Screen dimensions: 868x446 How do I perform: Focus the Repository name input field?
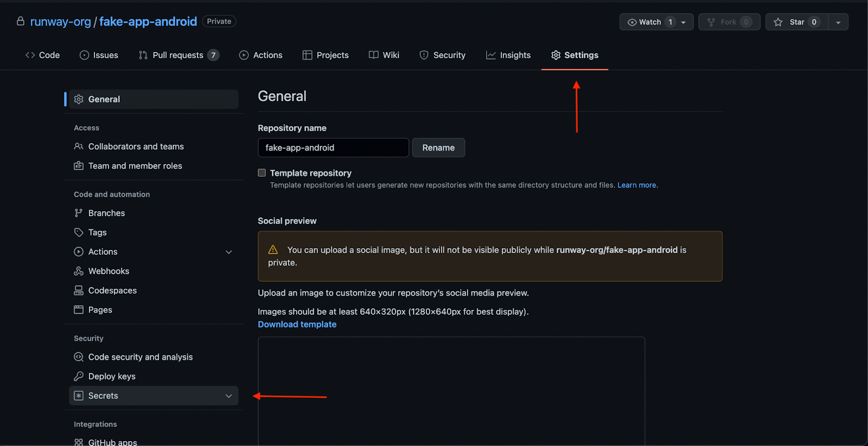333,147
